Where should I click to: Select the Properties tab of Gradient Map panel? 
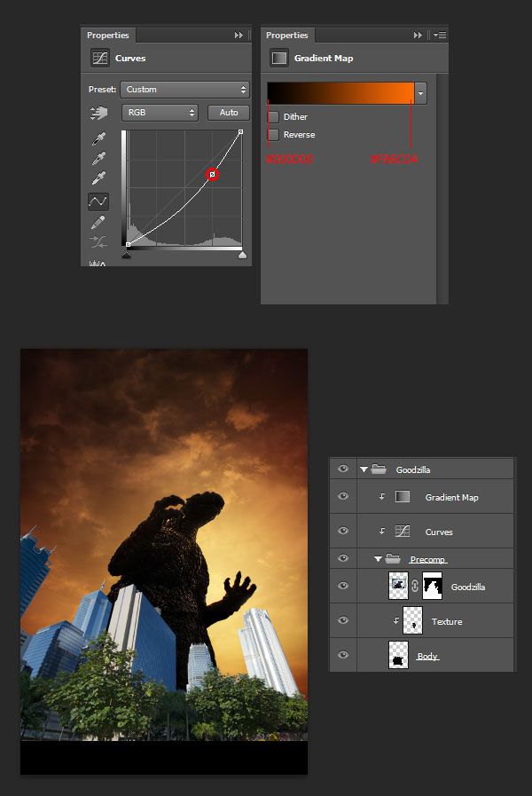(x=286, y=35)
